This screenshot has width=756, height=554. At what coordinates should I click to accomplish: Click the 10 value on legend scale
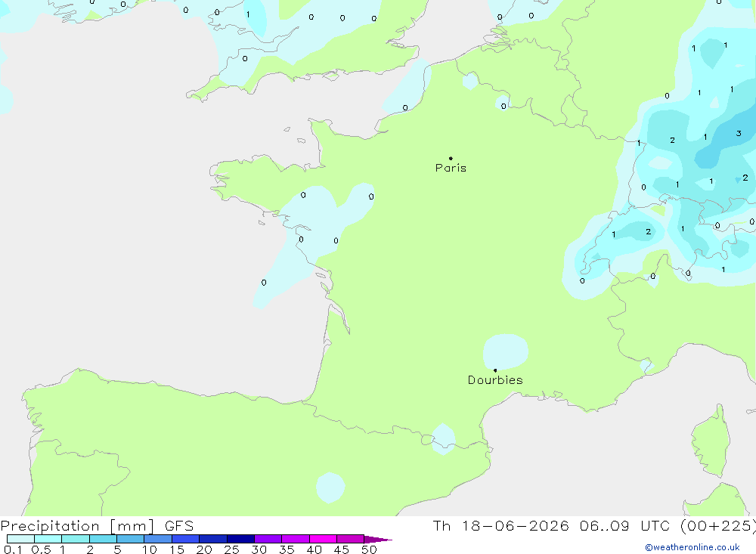coord(150,549)
